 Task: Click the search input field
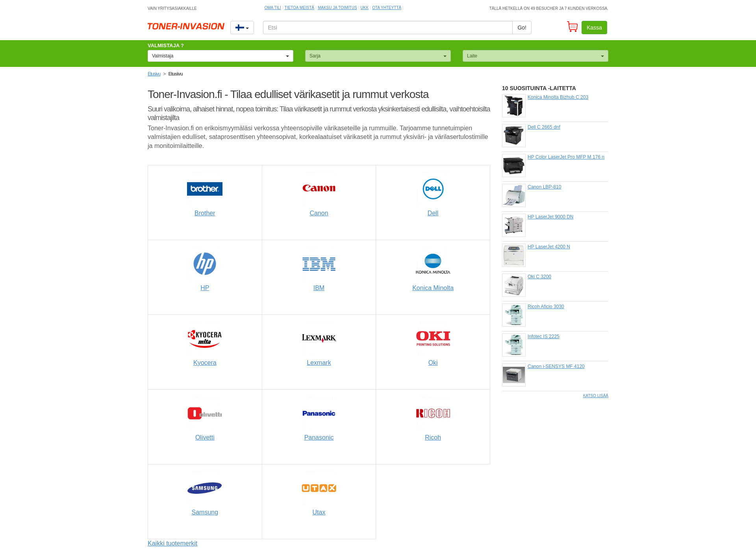387,28
